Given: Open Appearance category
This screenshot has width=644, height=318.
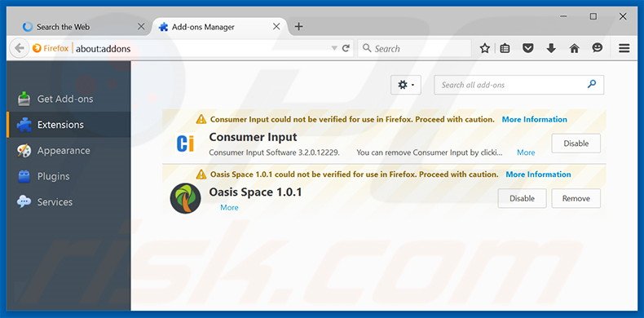Looking at the screenshot, I should click(68, 150).
